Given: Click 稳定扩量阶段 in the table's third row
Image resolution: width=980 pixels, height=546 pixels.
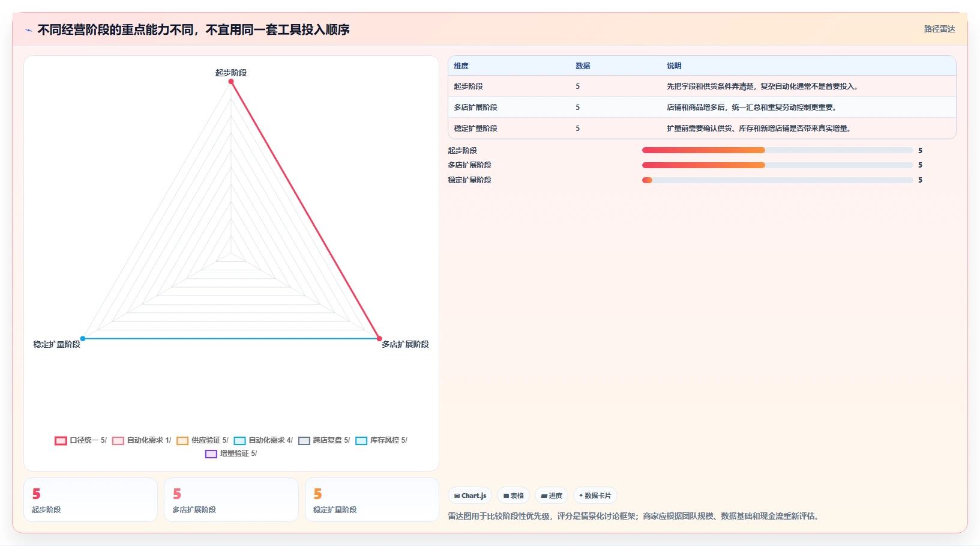Looking at the screenshot, I should click(x=475, y=129).
